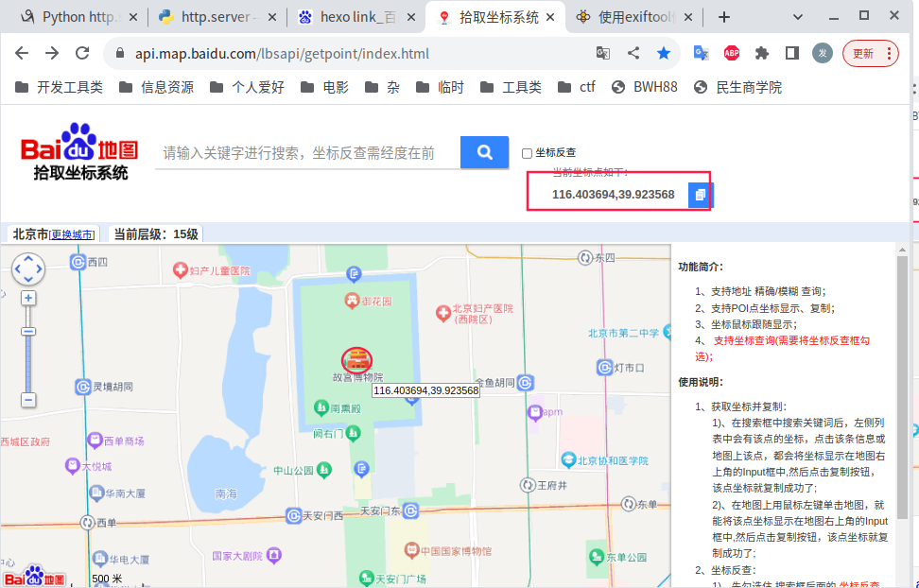Open the 个人爱好 bookmark folder
This screenshot has width=919, height=588.
(x=247, y=87)
